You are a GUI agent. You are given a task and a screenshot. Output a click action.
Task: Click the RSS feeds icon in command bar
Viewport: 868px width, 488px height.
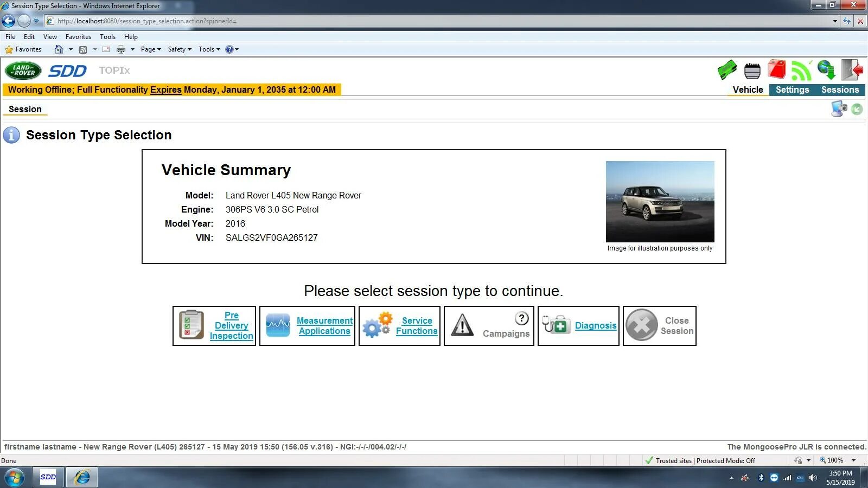(83, 49)
